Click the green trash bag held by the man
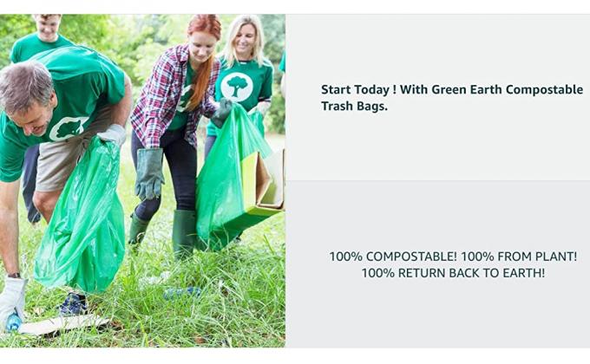 (x=81, y=215)
